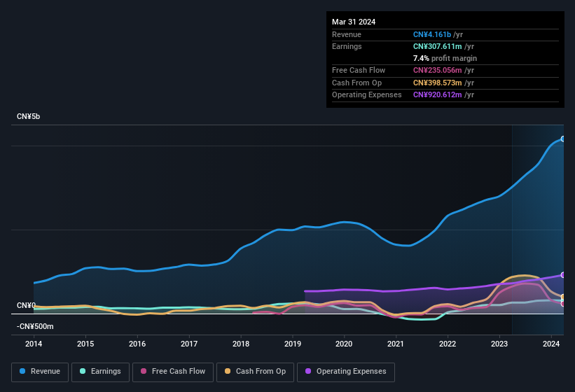This screenshot has height=392, width=575.
Task: Click the Free Cash Flow endpoint marker
Action: [x=563, y=303]
